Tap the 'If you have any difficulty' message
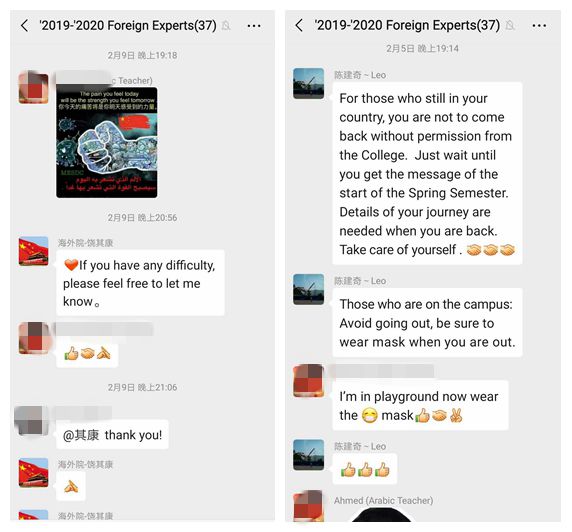 coord(140,283)
